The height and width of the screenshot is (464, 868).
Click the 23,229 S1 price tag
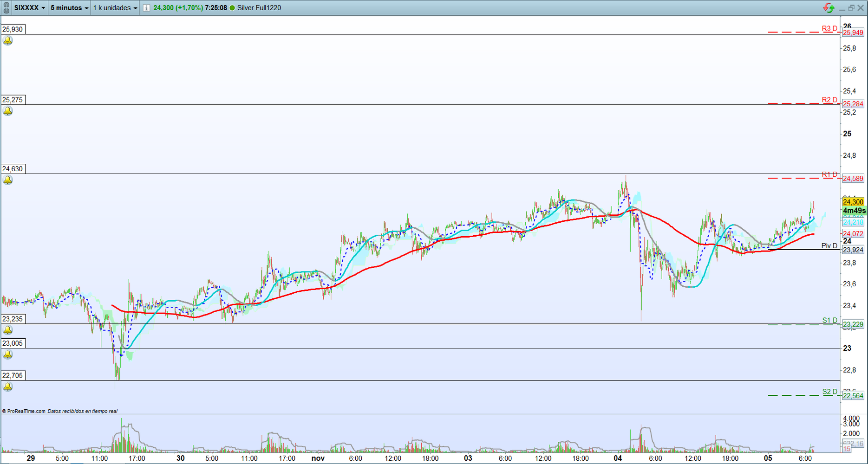click(x=853, y=325)
